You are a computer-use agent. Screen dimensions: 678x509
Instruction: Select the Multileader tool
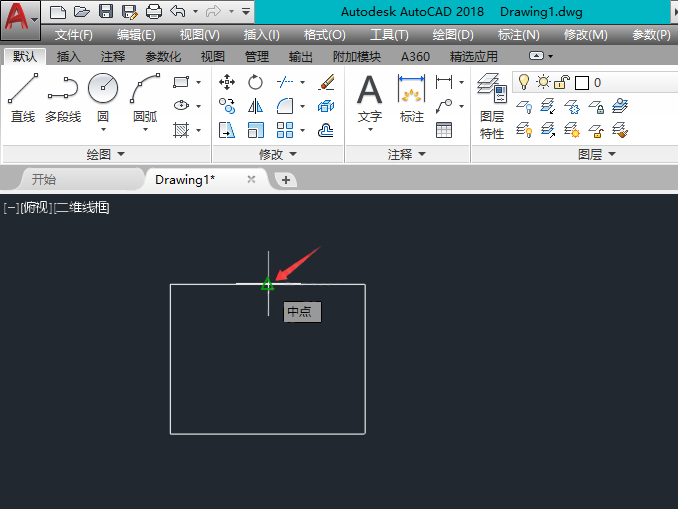[x=444, y=106]
